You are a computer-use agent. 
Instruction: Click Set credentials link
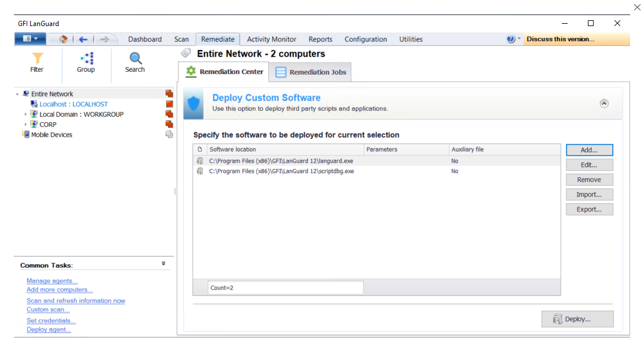click(51, 321)
